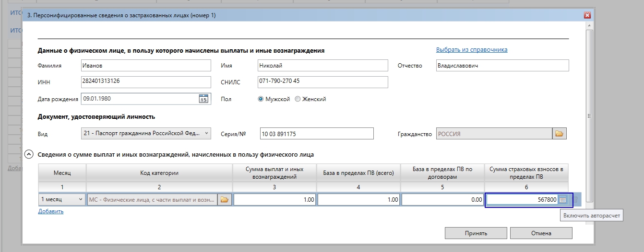Click the ИНН input field
This screenshot has height=252, width=644.
click(146, 82)
